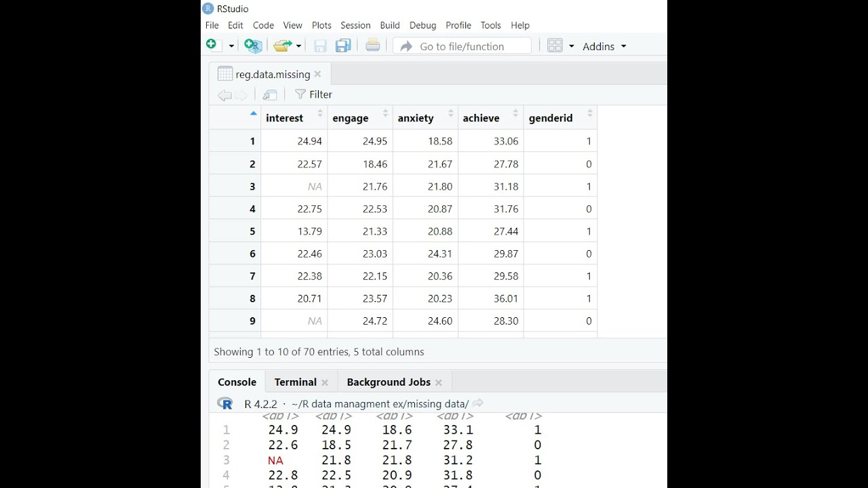Open the File menu

pyautogui.click(x=212, y=25)
